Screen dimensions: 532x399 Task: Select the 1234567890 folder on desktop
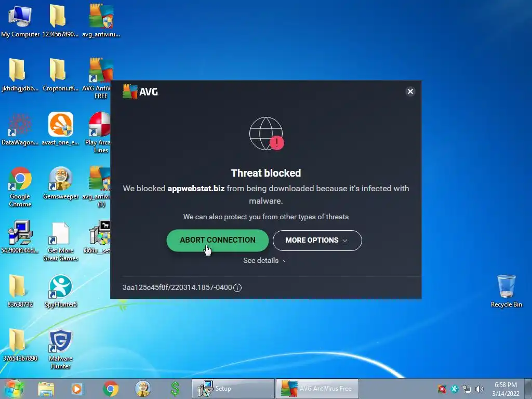pyautogui.click(x=60, y=21)
